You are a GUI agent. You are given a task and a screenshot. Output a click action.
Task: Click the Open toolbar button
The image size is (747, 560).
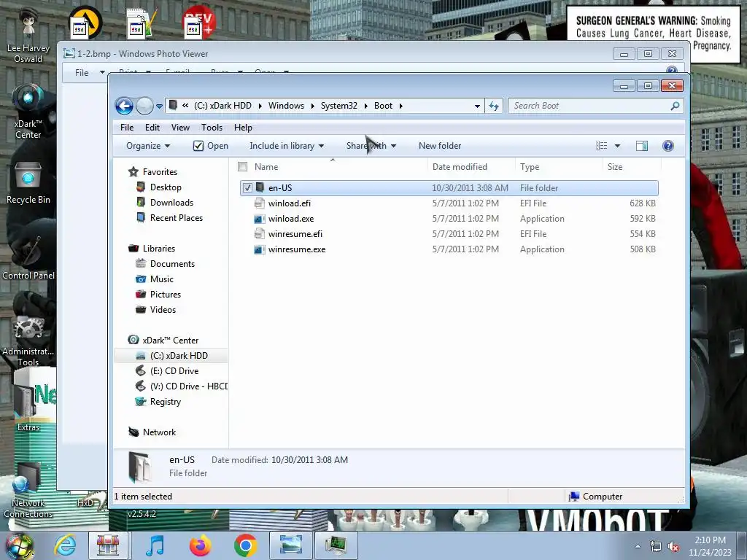pos(211,146)
